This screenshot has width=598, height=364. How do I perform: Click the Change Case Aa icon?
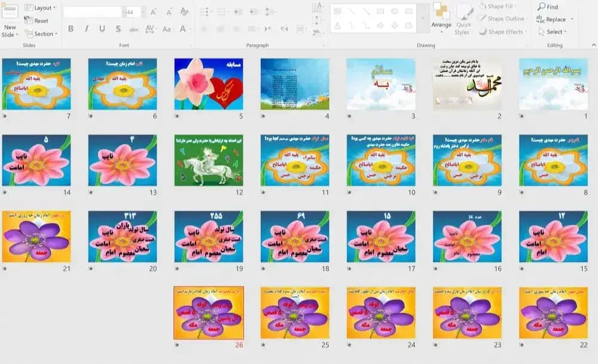[x=167, y=29]
